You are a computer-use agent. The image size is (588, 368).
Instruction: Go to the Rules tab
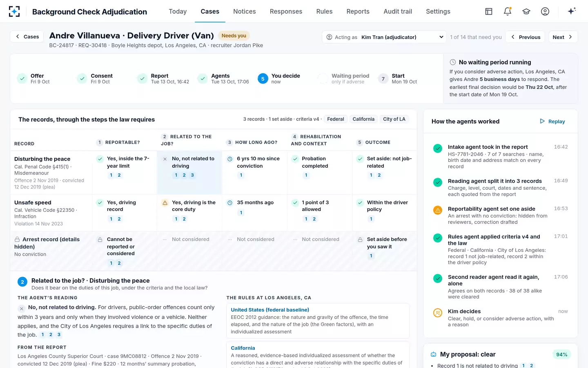coord(324,11)
